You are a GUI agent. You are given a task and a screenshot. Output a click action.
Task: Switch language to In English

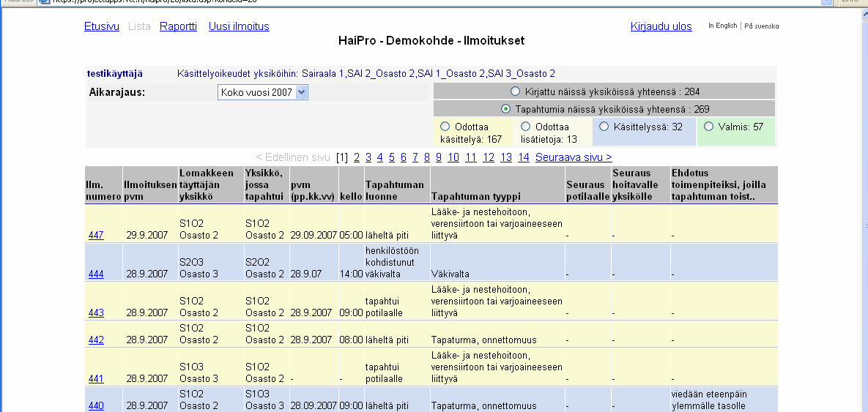[722, 26]
